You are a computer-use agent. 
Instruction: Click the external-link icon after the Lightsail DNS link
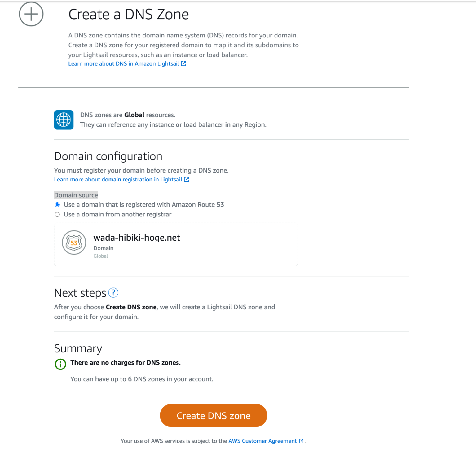pos(184,63)
